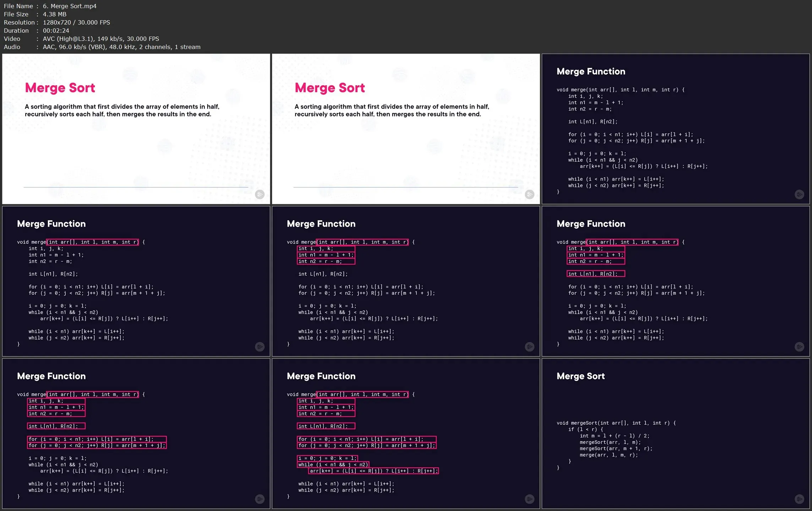Screen dimensions: 812x511
Task: Click 'int L[n1], R[n2];' in top-right thumbnail
Action: tap(593, 121)
